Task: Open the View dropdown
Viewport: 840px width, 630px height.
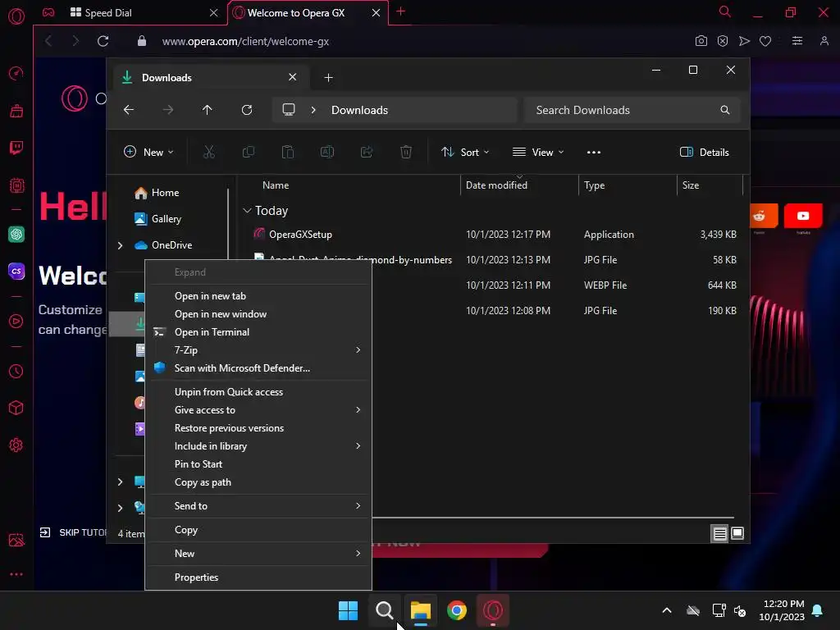Action: (x=538, y=152)
